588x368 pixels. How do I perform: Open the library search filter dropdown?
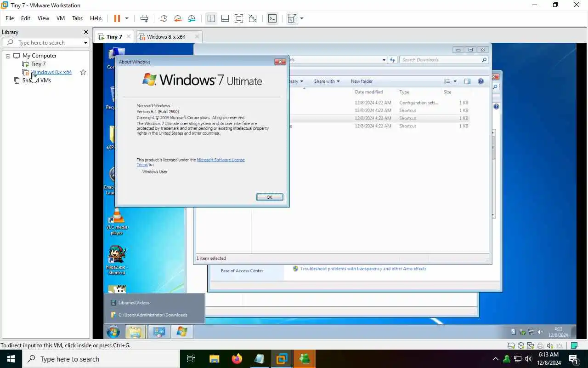(85, 43)
